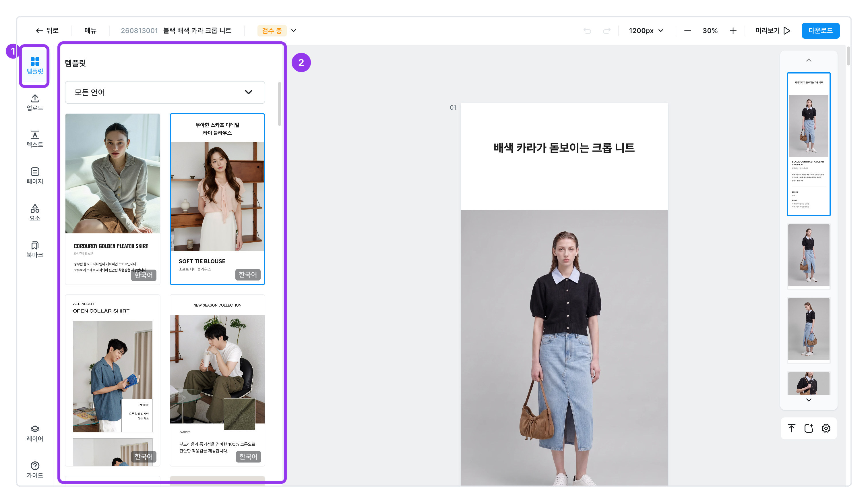This screenshot has height=503, width=868.
Task: Select the first page thumbnail with title text
Action: pos(809,144)
